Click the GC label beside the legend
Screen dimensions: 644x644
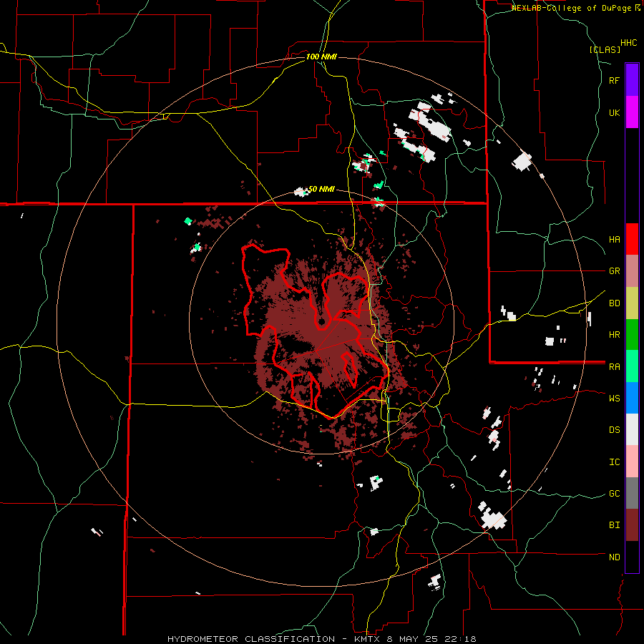(x=614, y=494)
